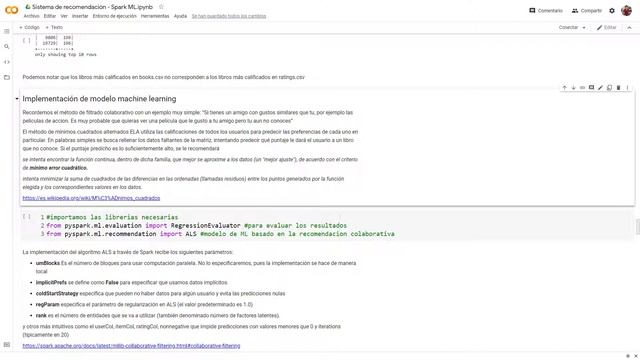Screen dimensions: 640x360
Task: Click the 'mínimo error cuadrático' bold text
Action: tap(58, 168)
